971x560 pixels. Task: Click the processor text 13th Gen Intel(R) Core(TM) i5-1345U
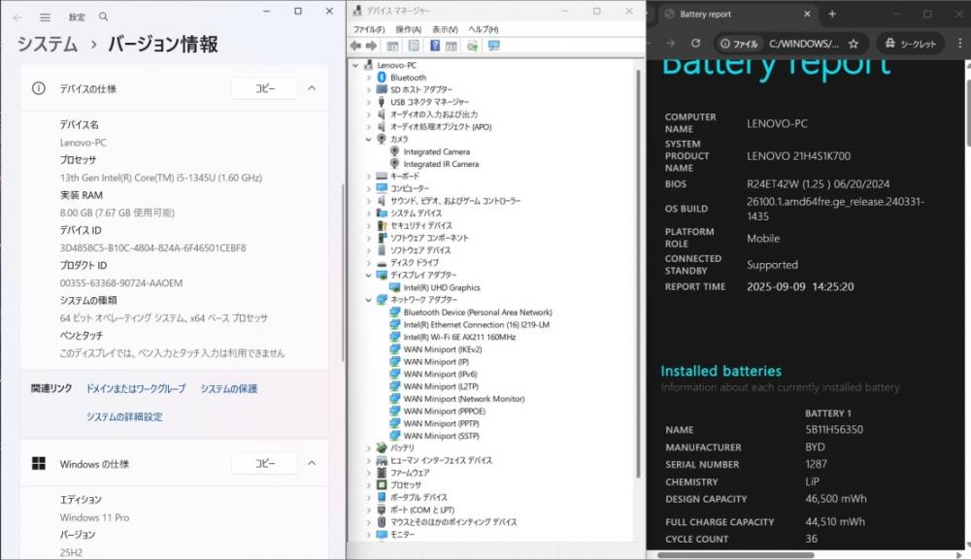point(161,178)
